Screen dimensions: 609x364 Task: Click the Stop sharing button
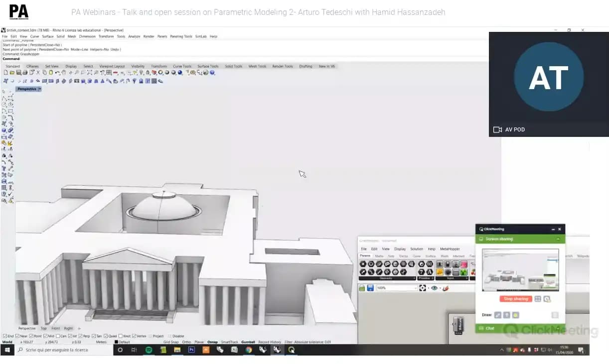point(516,299)
